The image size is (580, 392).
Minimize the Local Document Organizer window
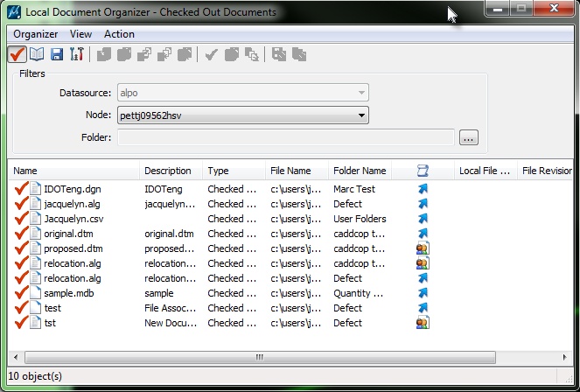coord(498,9)
